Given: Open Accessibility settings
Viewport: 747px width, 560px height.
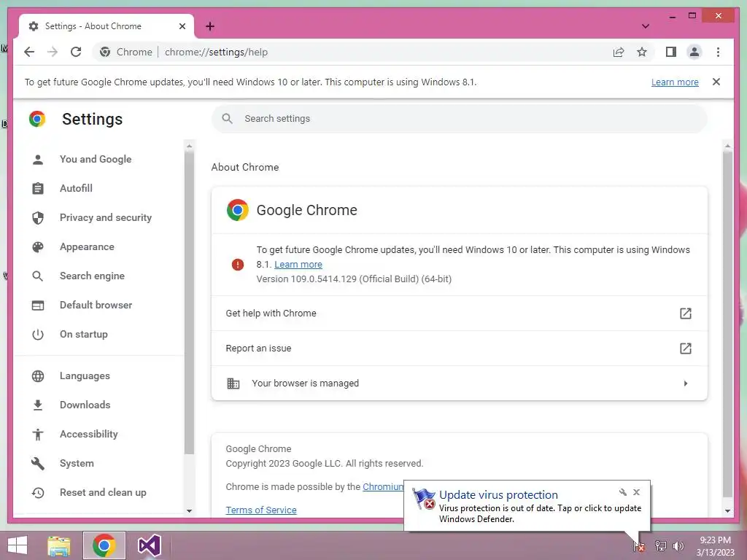Looking at the screenshot, I should (x=88, y=434).
